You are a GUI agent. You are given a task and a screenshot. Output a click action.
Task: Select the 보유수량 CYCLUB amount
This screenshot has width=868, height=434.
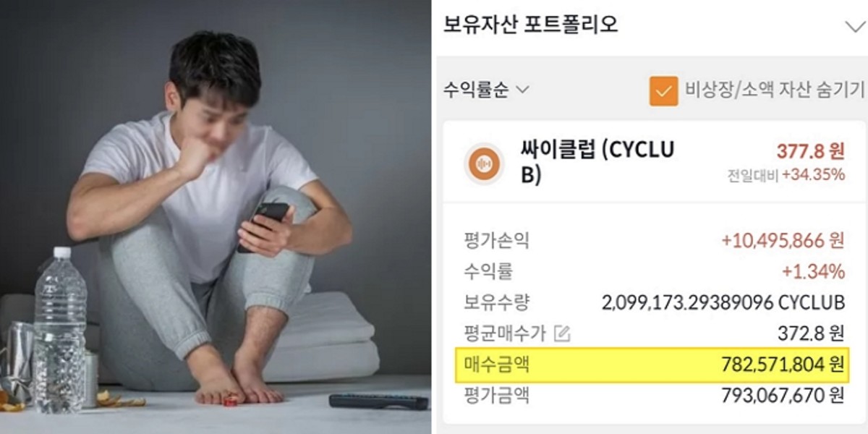click(723, 302)
